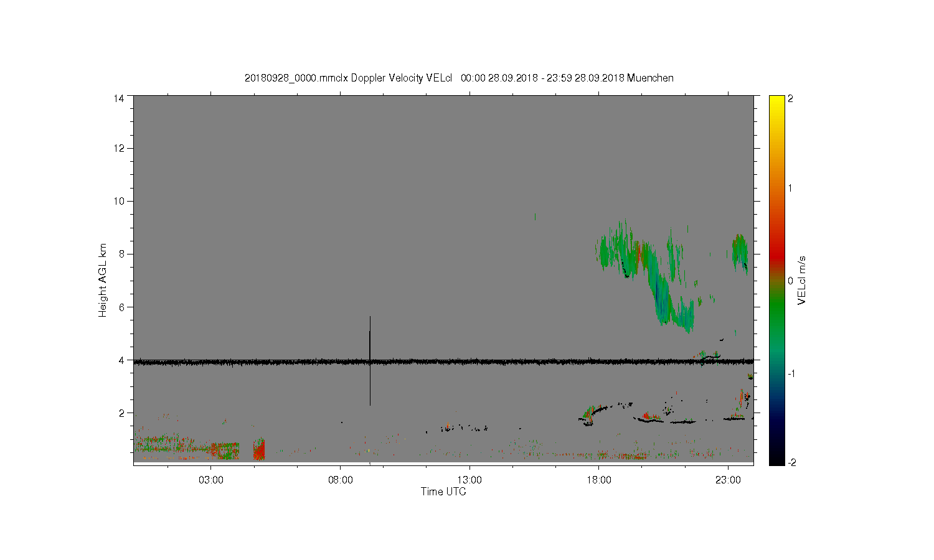Click the "Height AGL km" axis label
The width and height of the screenshot is (934, 560).
coord(103,280)
